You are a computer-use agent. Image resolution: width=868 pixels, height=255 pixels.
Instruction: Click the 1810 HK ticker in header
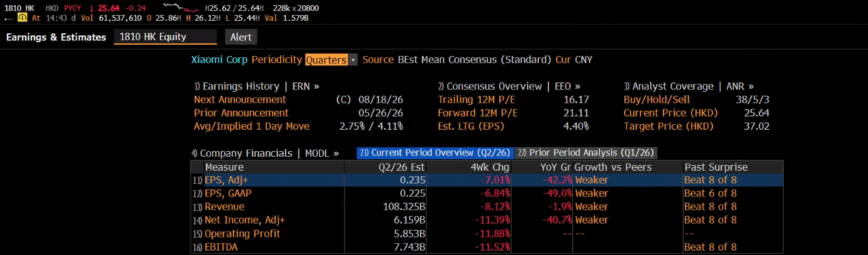coord(19,8)
